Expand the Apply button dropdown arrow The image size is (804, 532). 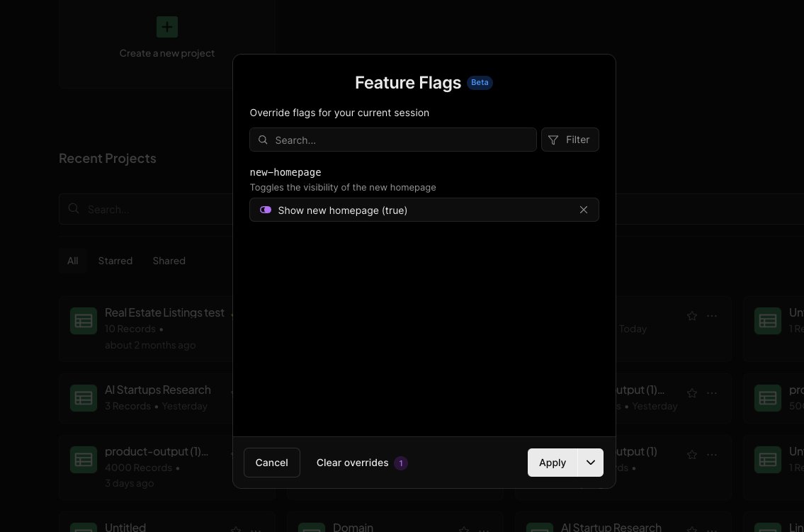pos(591,463)
